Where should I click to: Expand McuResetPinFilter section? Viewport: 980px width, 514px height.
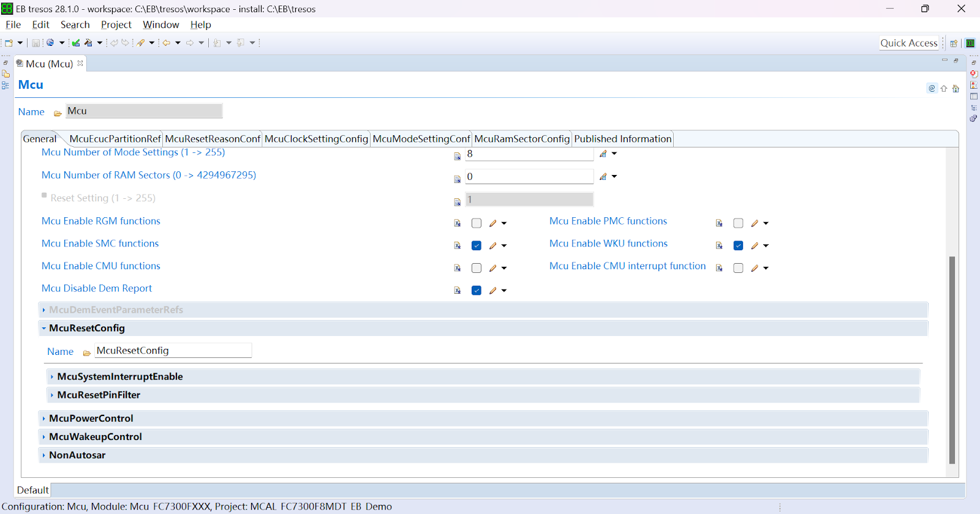(x=52, y=395)
